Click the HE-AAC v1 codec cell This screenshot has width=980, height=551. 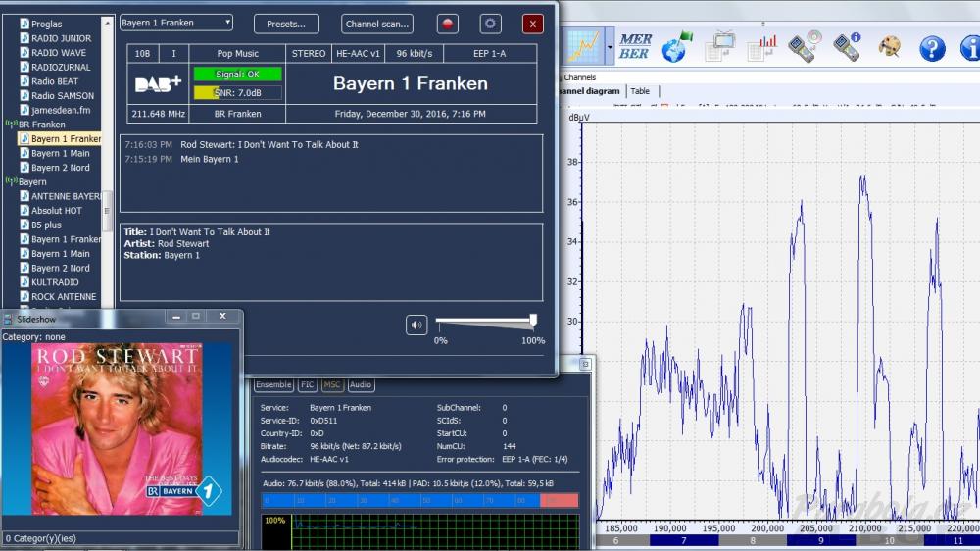pyautogui.click(x=358, y=54)
